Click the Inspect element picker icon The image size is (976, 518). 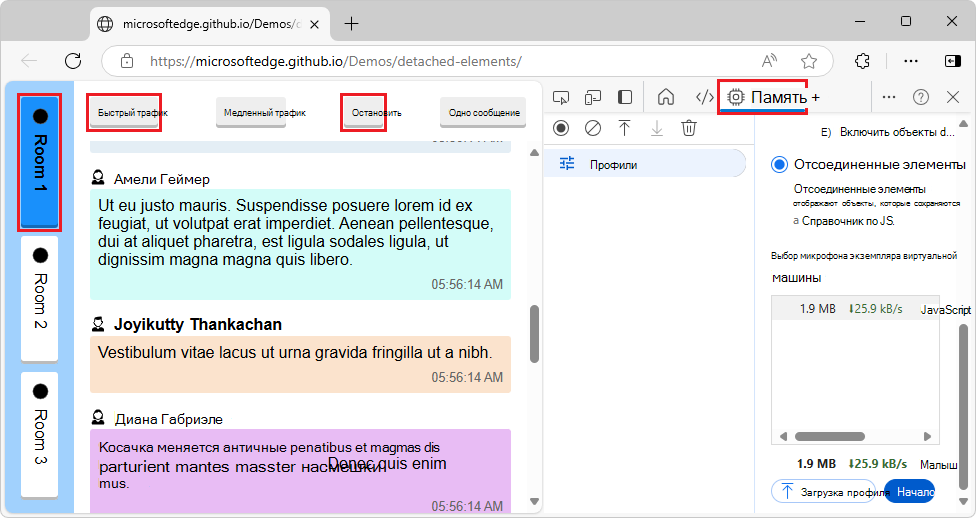561,97
